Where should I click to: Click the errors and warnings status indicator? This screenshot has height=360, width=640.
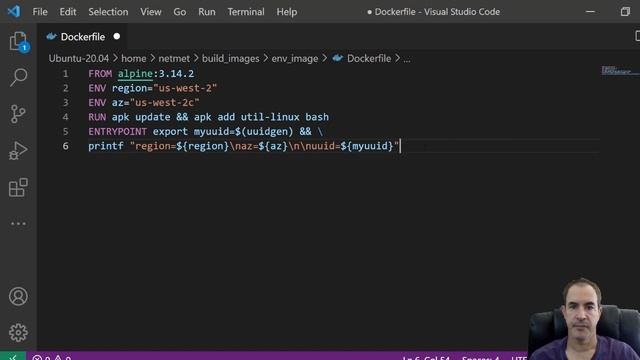(x=51, y=357)
